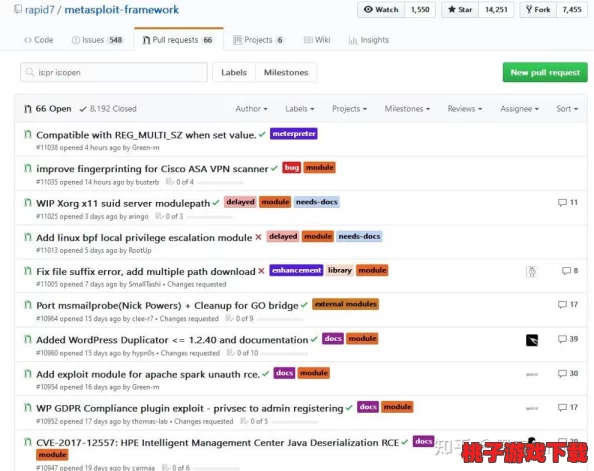Switch to the Issues tab
The height and width of the screenshot is (471, 594).
coord(97,40)
